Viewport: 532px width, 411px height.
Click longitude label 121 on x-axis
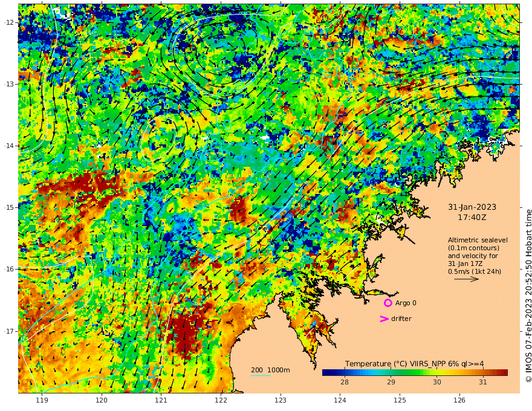click(x=161, y=400)
